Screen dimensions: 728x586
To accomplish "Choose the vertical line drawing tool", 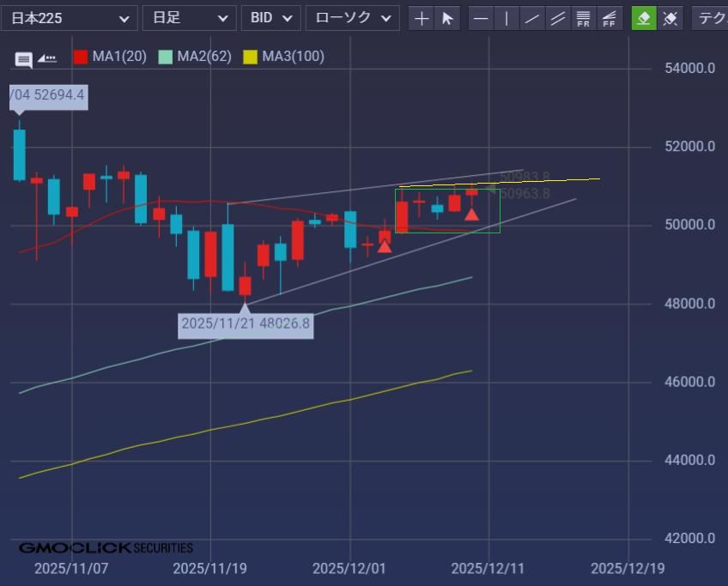I will click(507, 18).
